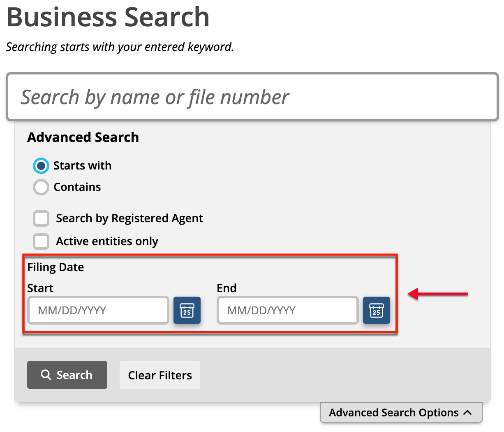Focus the "Search by name or file number" field
This screenshot has width=504, height=432.
click(252, 97)
